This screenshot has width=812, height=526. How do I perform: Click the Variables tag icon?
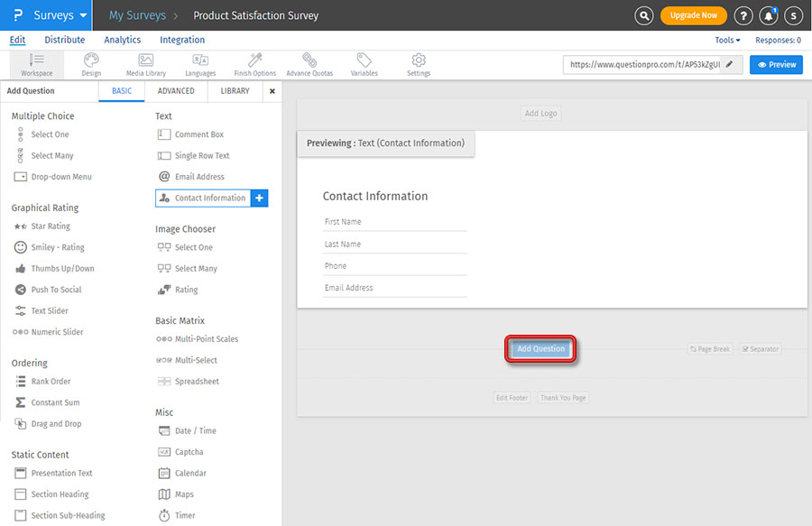(364, 63)
